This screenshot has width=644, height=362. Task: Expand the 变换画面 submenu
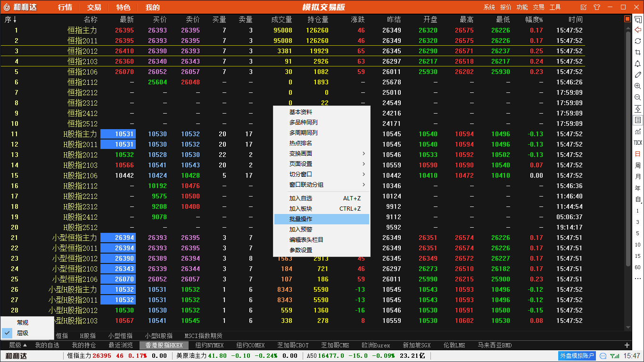[322, 154]
